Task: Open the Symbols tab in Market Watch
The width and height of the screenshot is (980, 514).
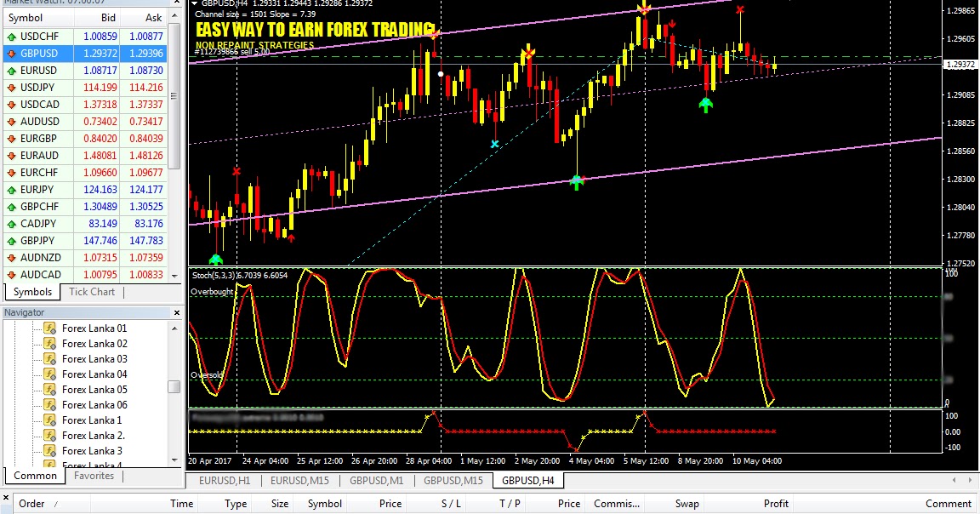Action: coord(32,291)
